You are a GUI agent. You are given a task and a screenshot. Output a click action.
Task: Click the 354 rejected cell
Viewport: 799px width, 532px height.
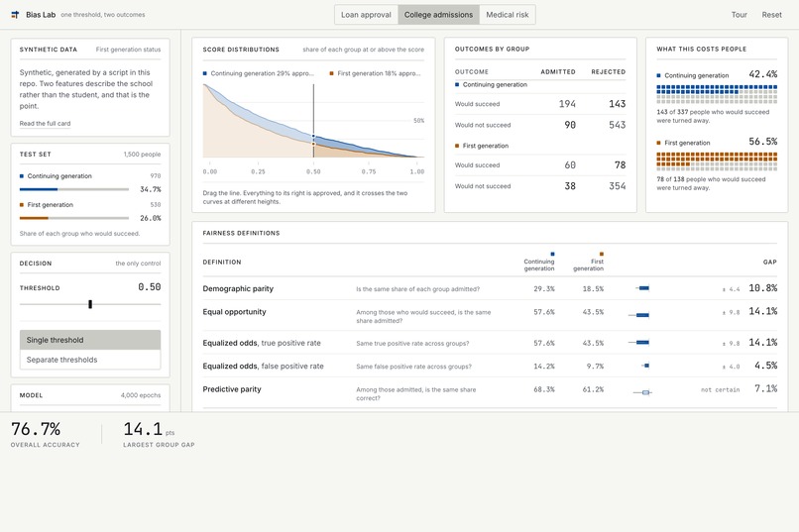coord(617,186)
